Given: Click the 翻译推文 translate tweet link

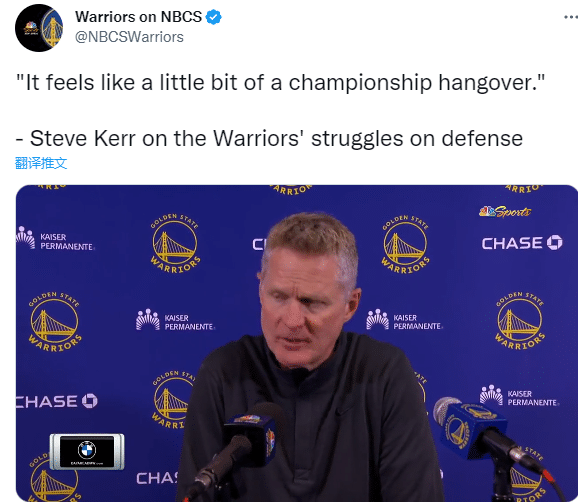Looking at the screenshot, I should pyautogui.click(x=41, y=163).
